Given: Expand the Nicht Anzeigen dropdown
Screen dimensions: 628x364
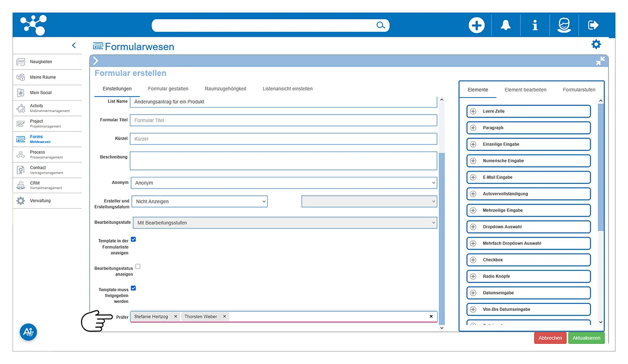Looking at the screenshot, I should [x=200, y=202].
